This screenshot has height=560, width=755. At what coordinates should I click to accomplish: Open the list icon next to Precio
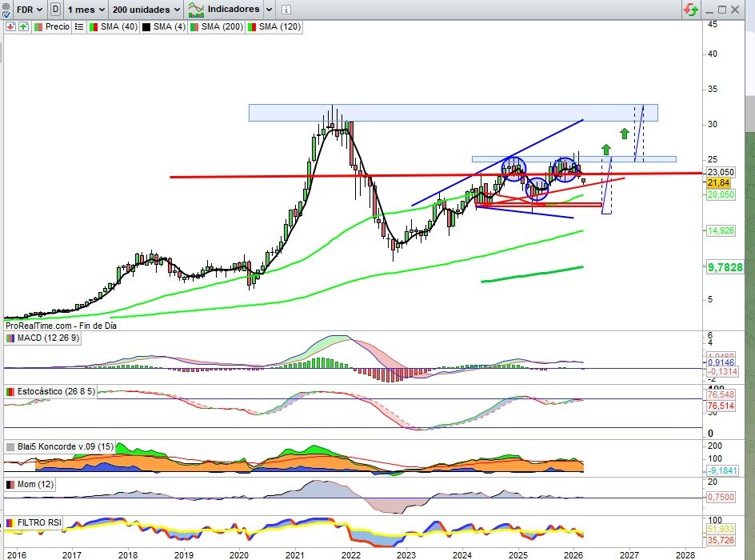(x=79, y=26)
